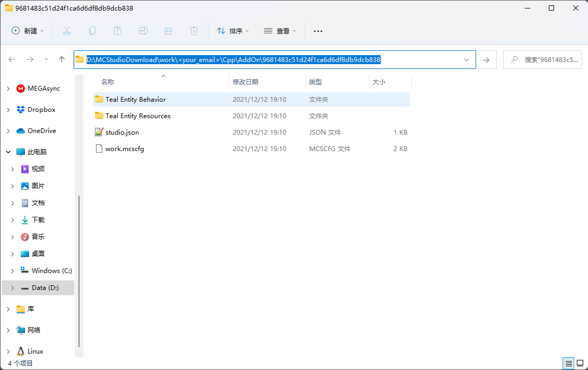This screenshot has height=370, width=588.
Task: Click the Cut scissors icon
Action: click(67, 31)
